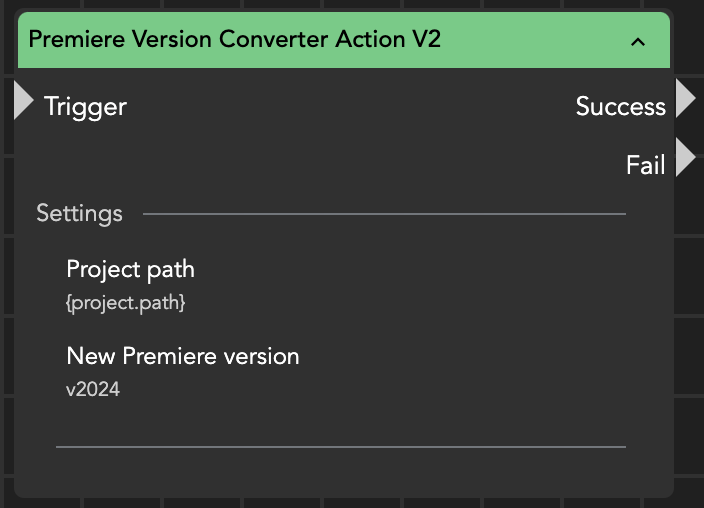Select the Trigger label text
Viewport: 704px width, 508px height.
(x=85, y=106)
